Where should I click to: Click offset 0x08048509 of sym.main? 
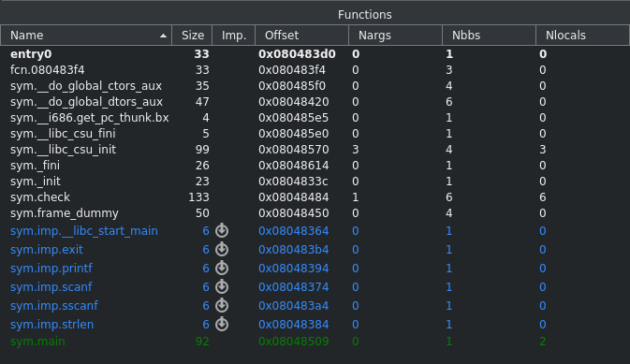[294, 342]
